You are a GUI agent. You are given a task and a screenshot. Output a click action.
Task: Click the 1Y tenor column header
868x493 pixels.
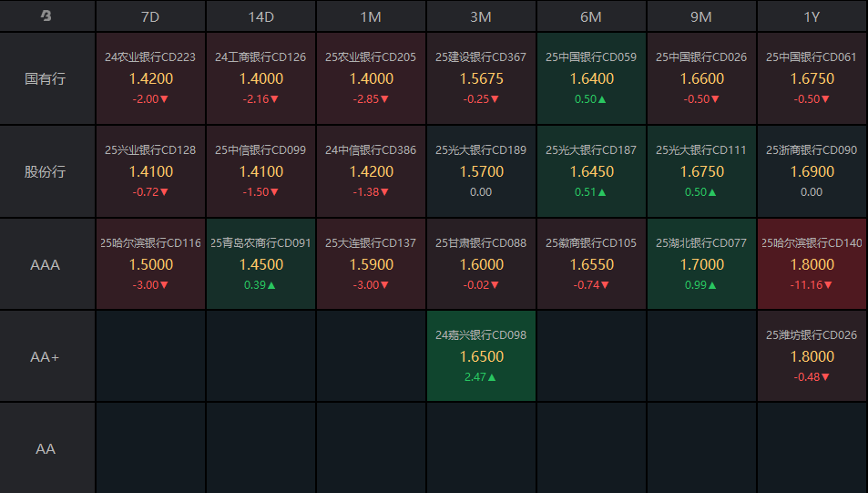coord(812,17)
